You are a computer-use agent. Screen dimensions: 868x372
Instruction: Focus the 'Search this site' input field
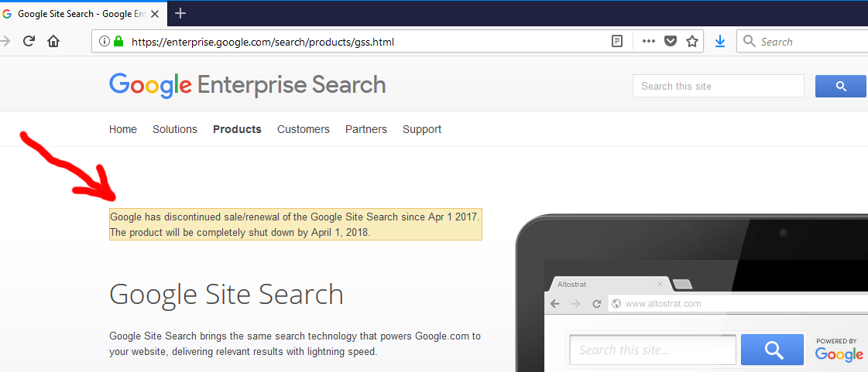point(718,86)
